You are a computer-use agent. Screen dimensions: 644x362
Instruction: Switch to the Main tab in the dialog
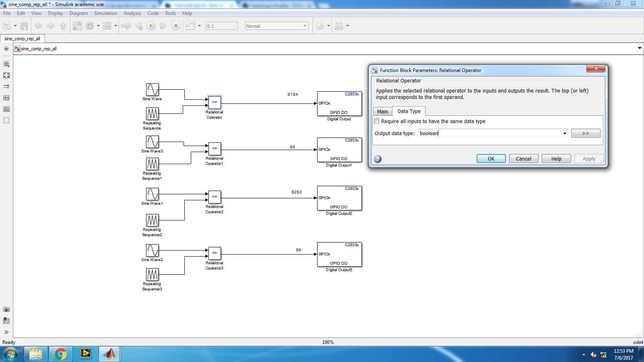coord(382,111)
